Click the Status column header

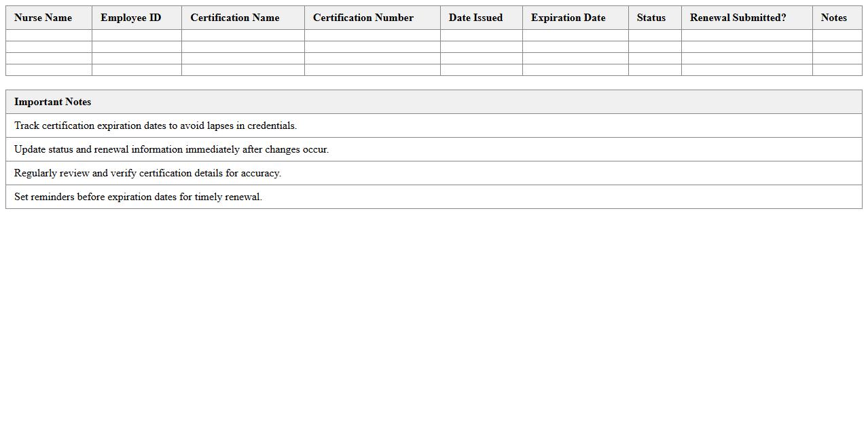[651, 18]
